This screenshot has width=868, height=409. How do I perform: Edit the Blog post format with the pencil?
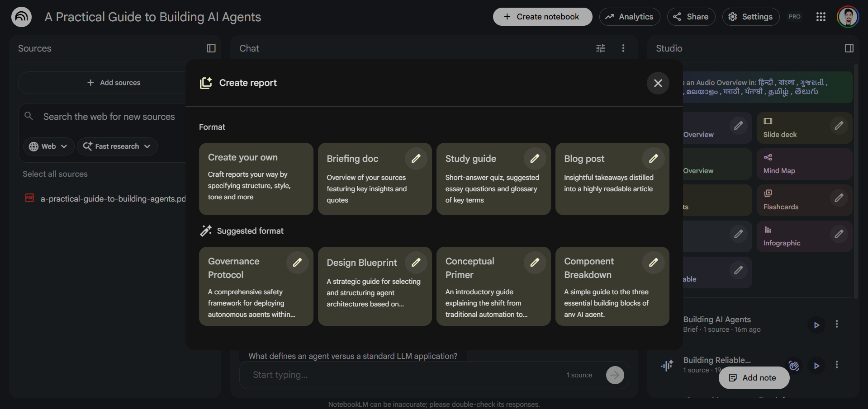point(654,158)
